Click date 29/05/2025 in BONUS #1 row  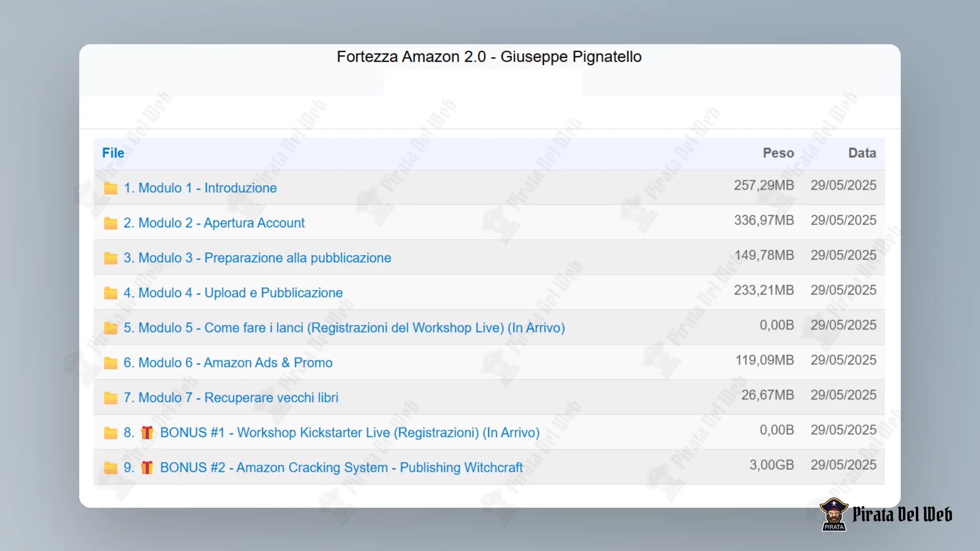click(x=844, y=430)
